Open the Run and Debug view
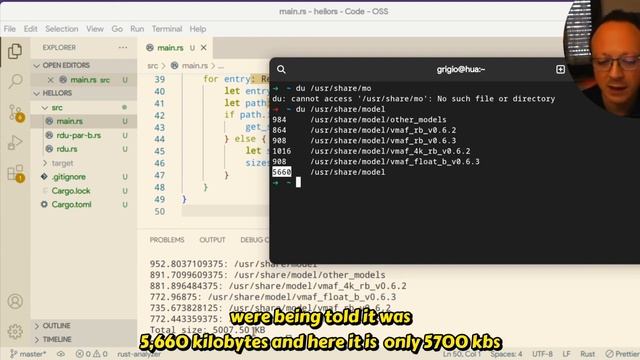 pyautogui.click(x=15, y=142)
